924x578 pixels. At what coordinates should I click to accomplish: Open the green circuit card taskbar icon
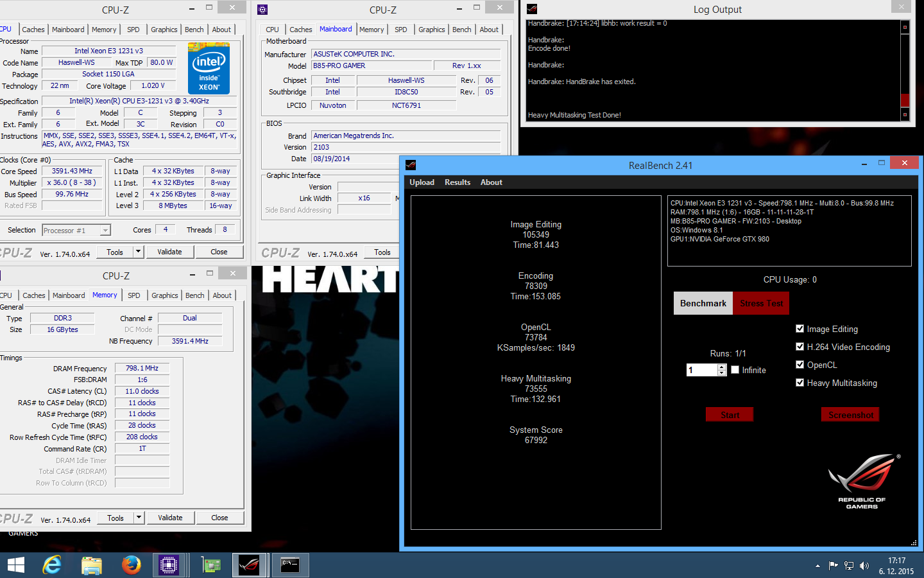point(210,565)
